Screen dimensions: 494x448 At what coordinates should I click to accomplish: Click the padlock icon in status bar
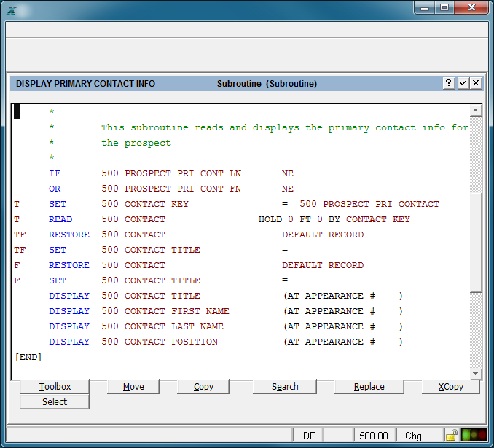point(452,436)
